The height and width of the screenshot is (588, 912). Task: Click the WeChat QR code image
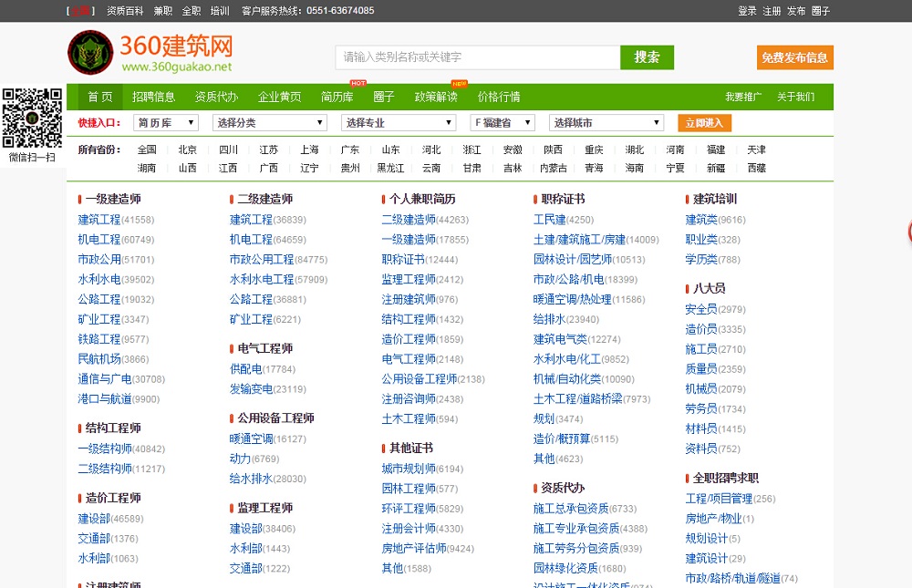pos(31,118)
